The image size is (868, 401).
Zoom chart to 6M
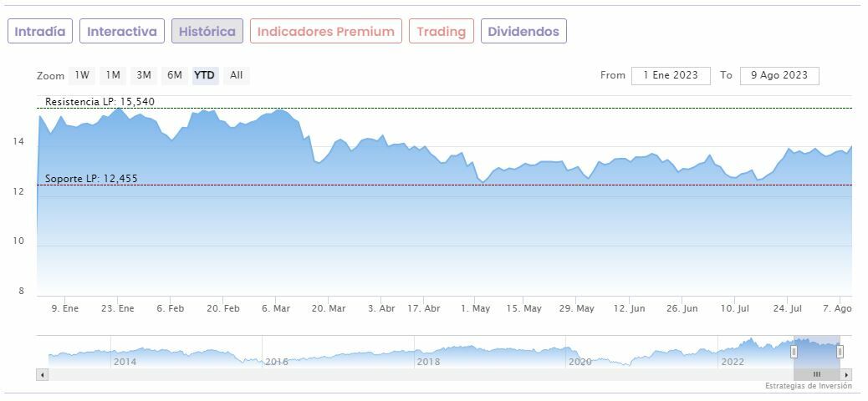click(x=174, y=75)
